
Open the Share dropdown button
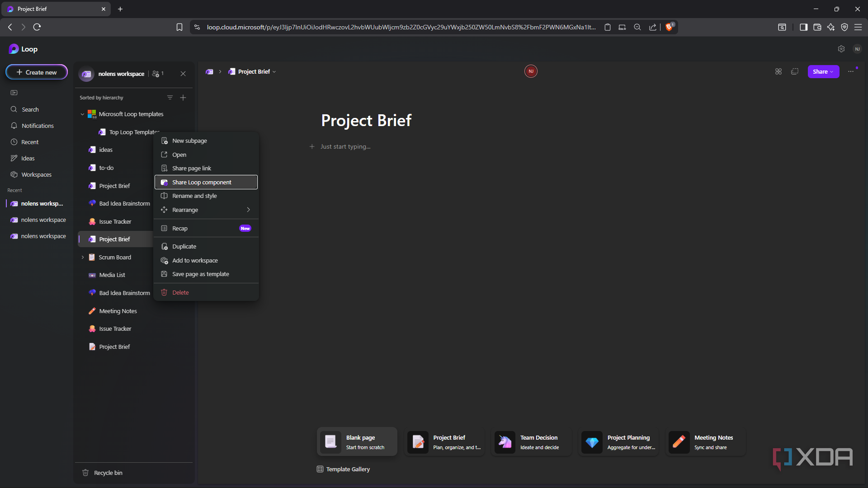point(823,71)
